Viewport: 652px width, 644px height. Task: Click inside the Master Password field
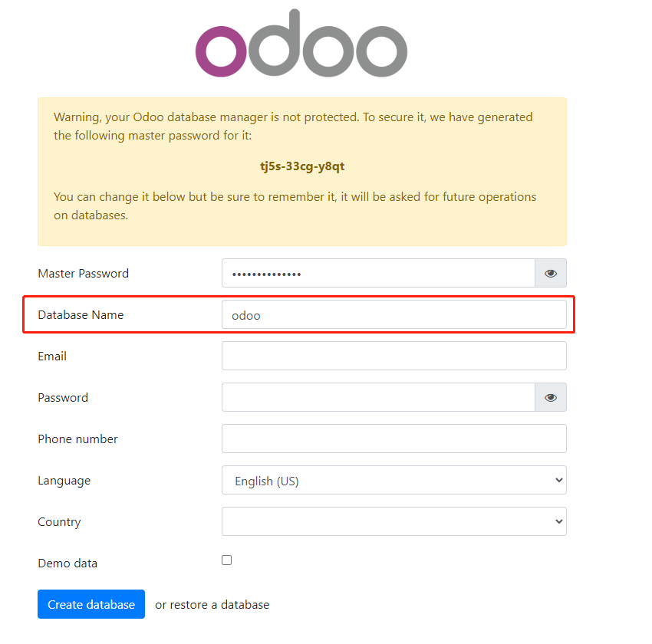click(x=378, y=273)
